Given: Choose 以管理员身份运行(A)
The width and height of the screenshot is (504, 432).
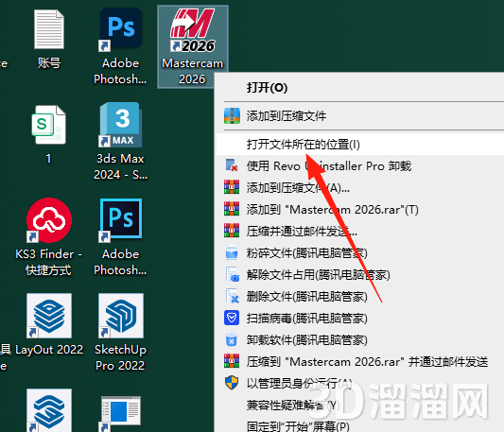Looking at the screenshot, I should [359, 384].
